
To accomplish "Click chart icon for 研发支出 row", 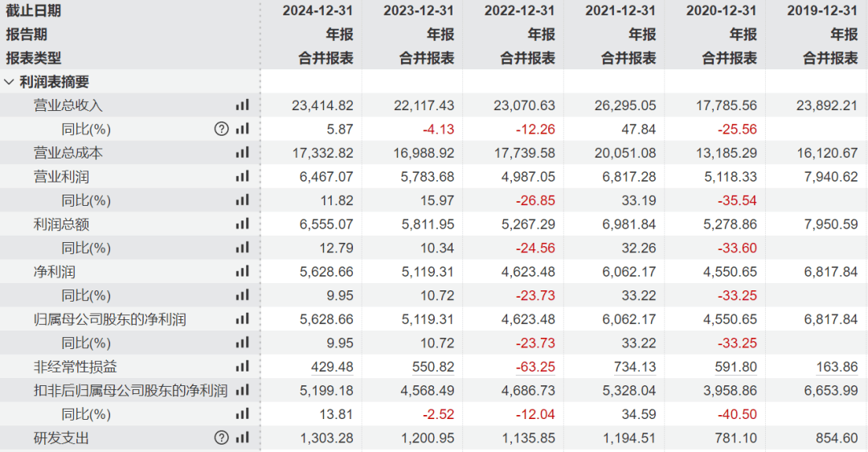I will (242, 438).
